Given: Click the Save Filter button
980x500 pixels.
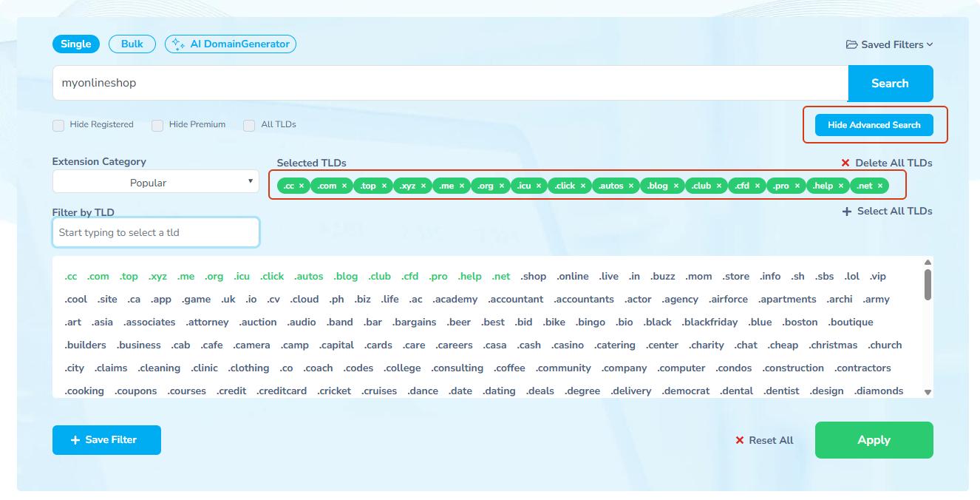Looking at the screenshot, I should (x=106, y=440).
